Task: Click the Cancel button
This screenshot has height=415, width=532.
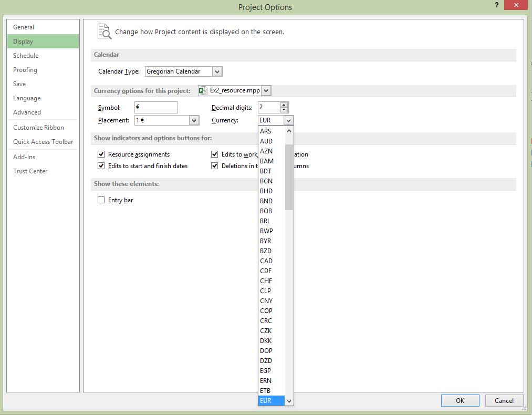Action: pyautogui.click(x=504, y=401)
